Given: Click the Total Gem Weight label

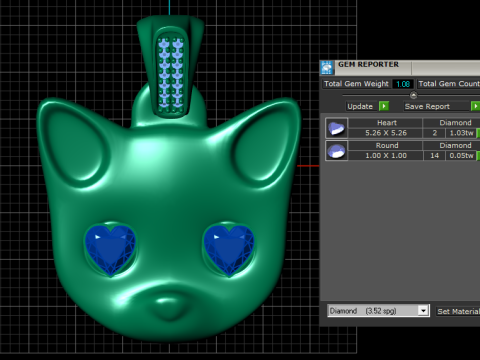Looking at the screenshot, I should coord(356,84).
